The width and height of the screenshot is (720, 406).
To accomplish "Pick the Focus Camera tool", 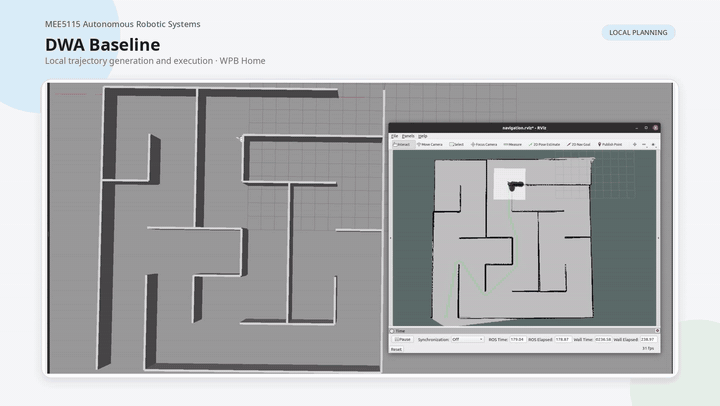I will 484,144.
